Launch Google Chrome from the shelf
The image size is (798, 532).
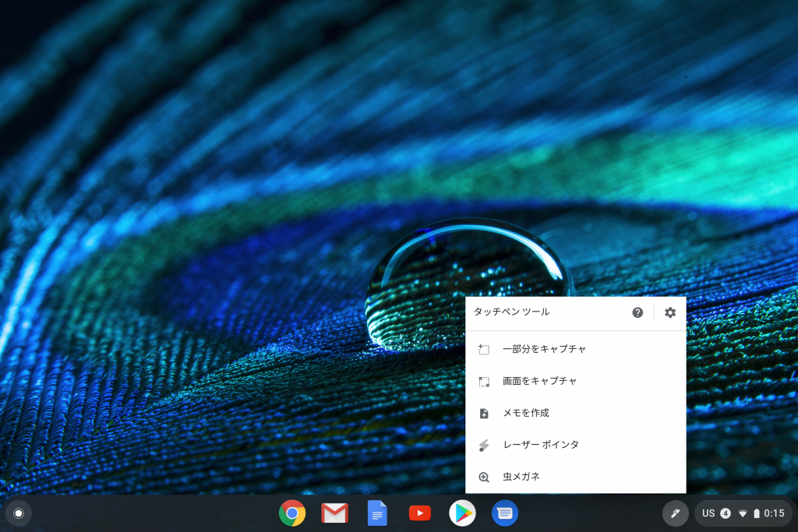[292, 513]
